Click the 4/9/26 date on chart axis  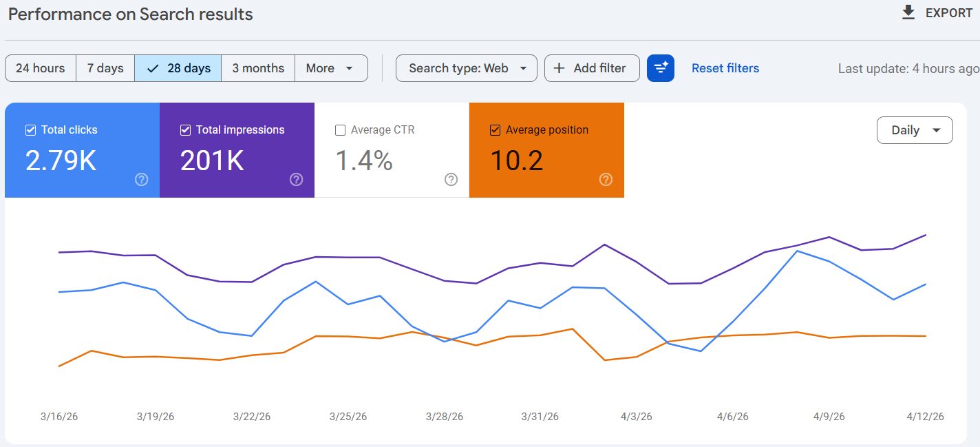[829, 417]
